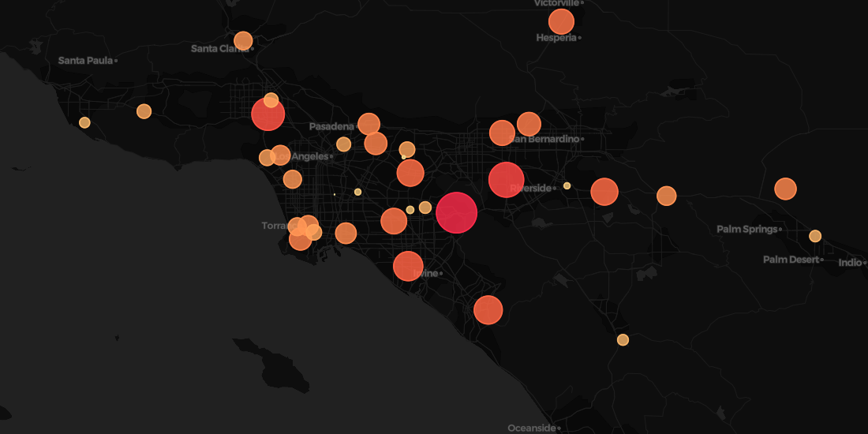The width and height of the screenshot is (868, 434).
Task: Click the largest crimson bubble on the map
Action: [x=456, y=212]
